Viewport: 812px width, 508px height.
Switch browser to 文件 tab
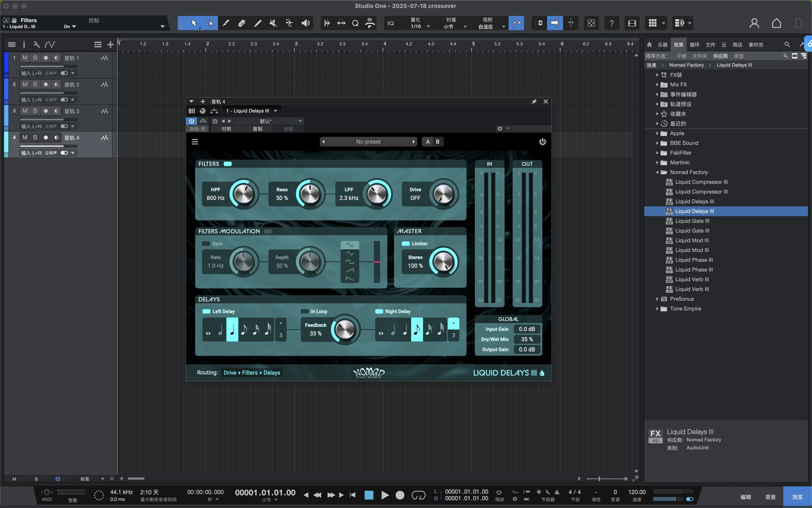(710, 44)
